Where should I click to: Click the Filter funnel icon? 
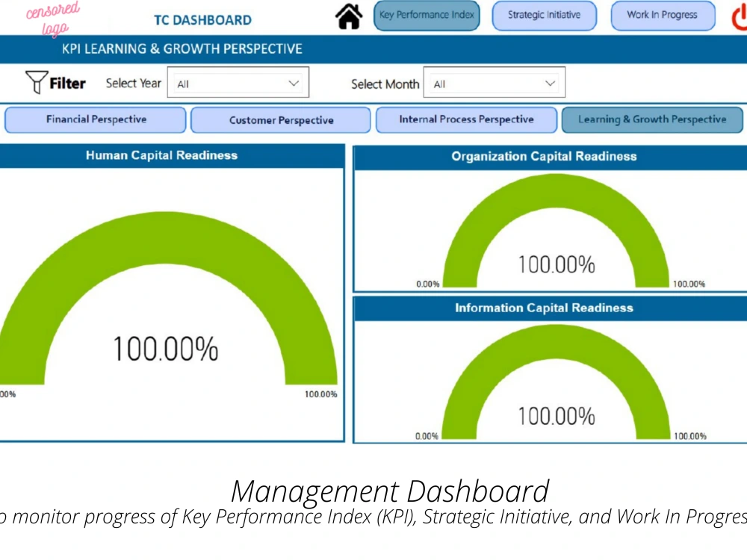[x=36, y=82]
